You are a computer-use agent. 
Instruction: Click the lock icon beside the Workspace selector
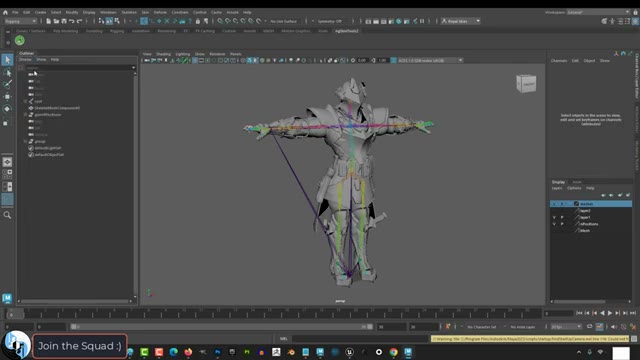(x=635, y=12)
